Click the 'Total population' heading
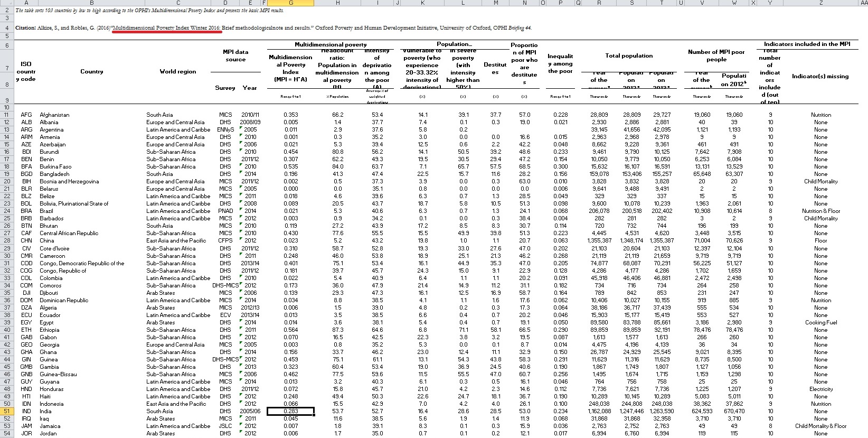 pos(629,55)
